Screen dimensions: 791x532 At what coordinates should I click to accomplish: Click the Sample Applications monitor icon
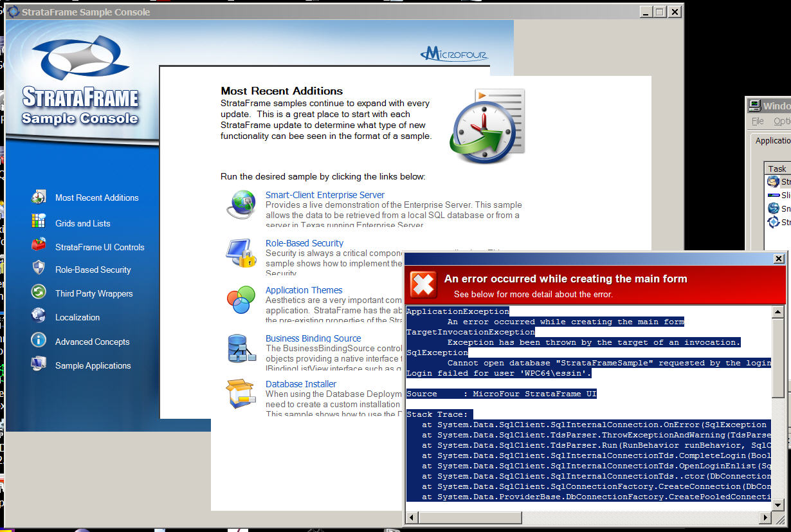39,364
